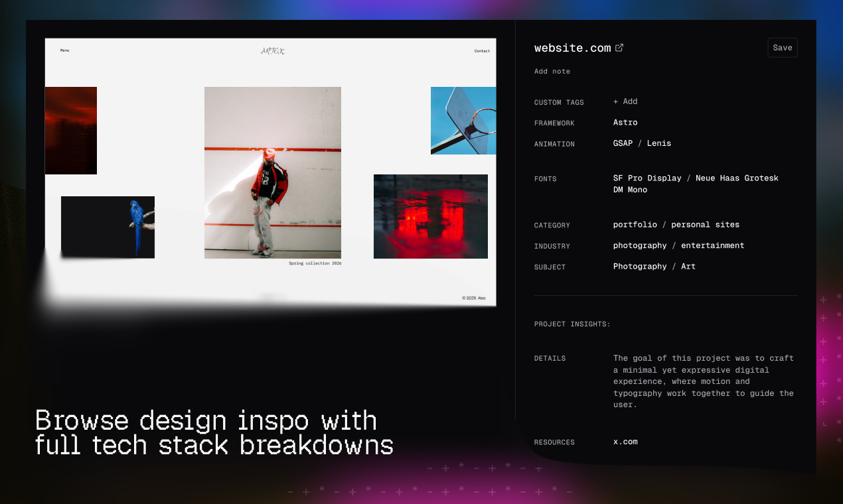Select the Lenis animation tag
Screen dimensions: 843x504
pos(658,143)
